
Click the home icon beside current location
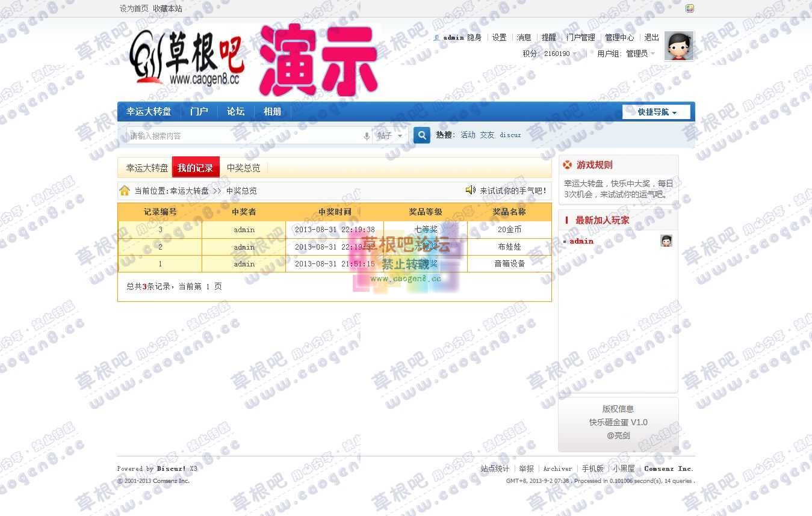point(125,191)
